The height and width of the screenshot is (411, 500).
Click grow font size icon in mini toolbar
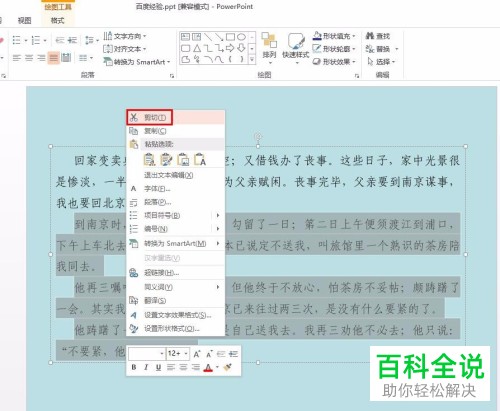pos(197,354)
